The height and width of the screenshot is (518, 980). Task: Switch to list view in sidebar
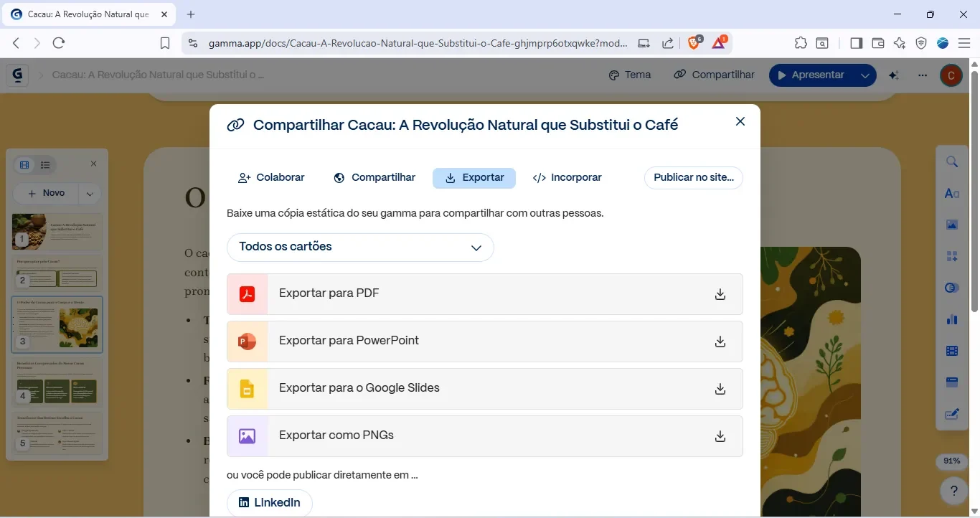coord(45,166)
